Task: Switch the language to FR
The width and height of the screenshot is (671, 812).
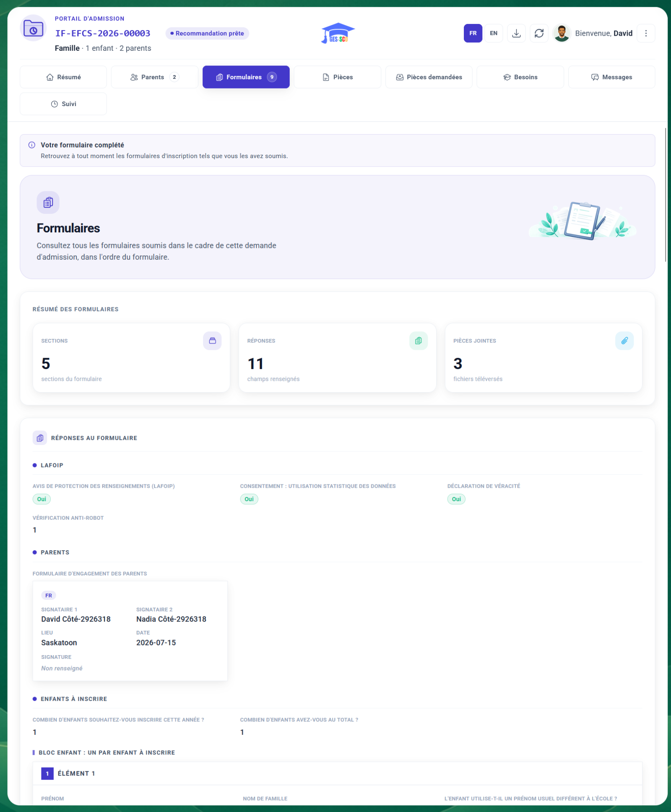Action: click(x=473, y=33)
